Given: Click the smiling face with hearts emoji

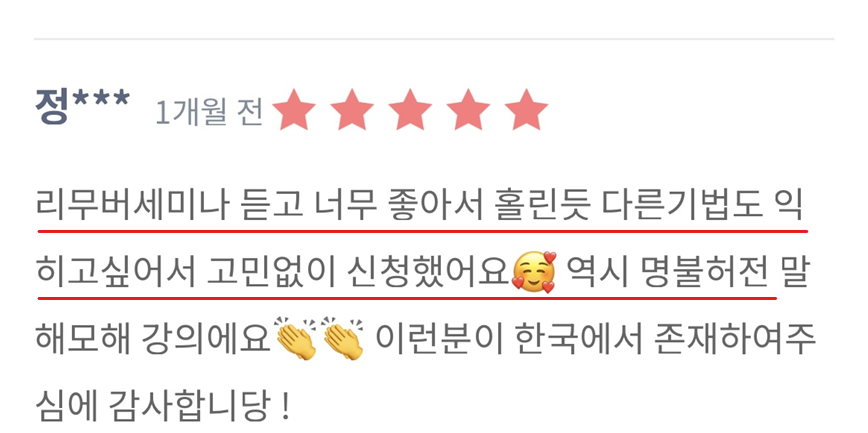Looking at the screenshot, I should coord(534,272).
